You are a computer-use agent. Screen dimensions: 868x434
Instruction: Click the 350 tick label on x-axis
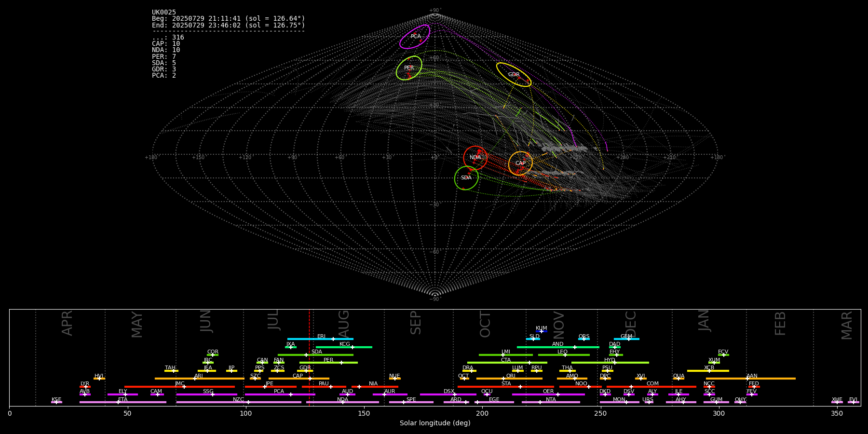click(x=837, y=414)
